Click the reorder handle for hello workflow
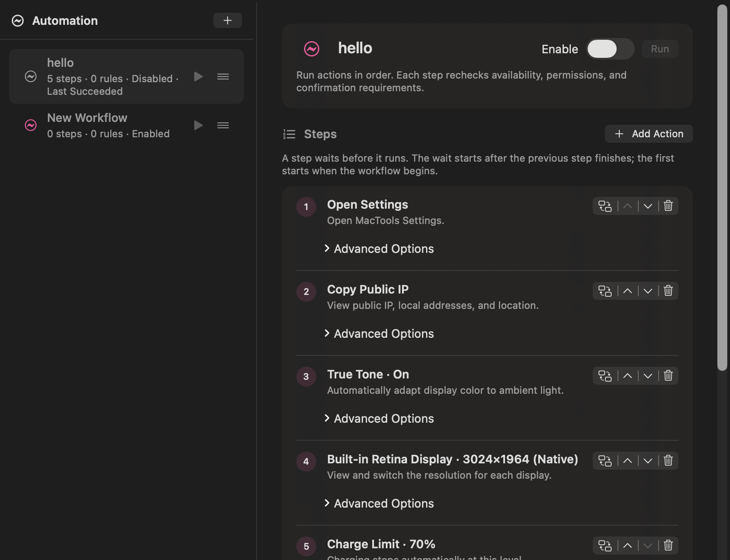This screenshot has height=560, width=730. 223,77
